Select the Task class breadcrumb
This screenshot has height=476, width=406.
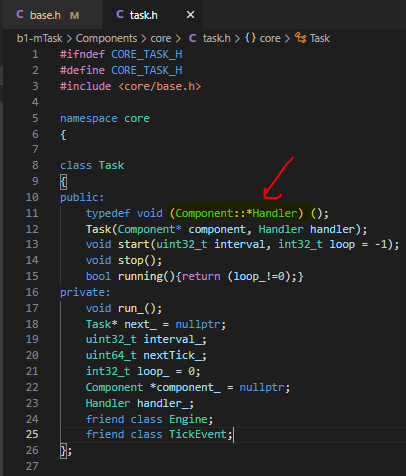tap(320, 38)
